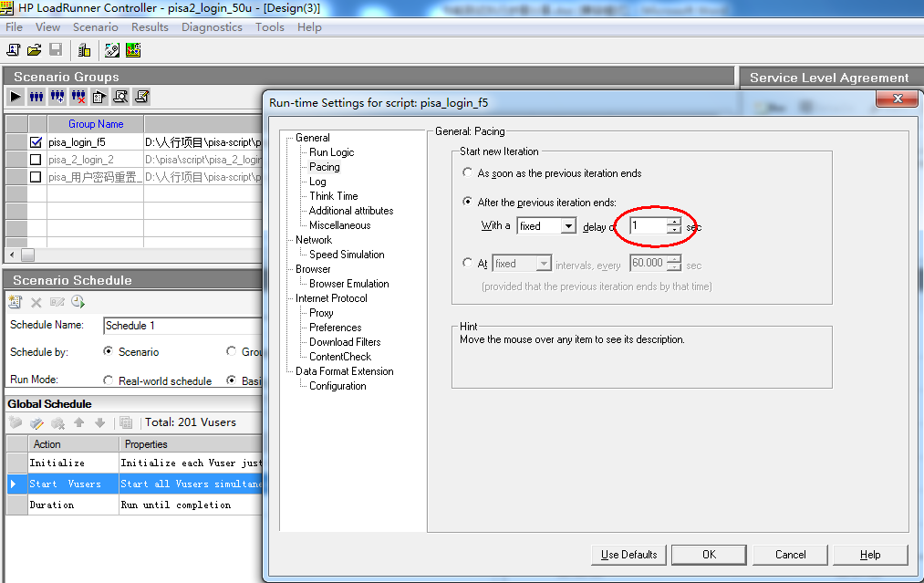This screenshot has width=924, height=583.
Task: Check the pisa_2_login_2 group checkbox
Action: click(36, 160)
